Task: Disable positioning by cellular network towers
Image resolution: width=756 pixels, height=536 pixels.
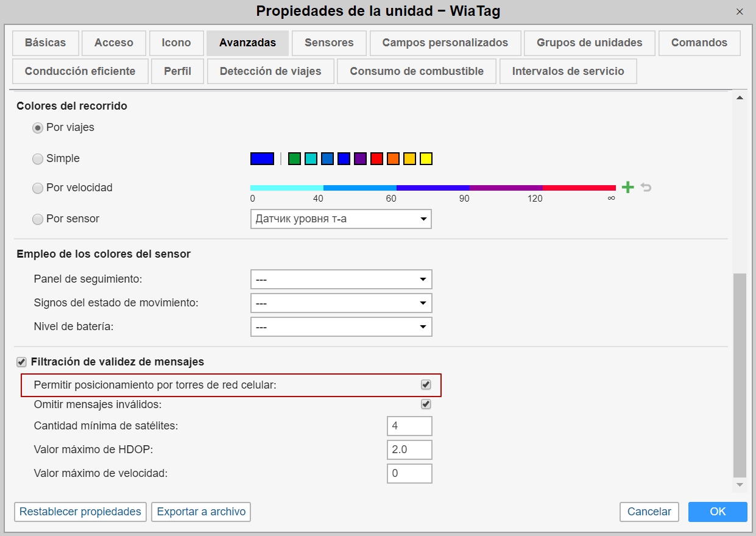Action: point(426,385)
